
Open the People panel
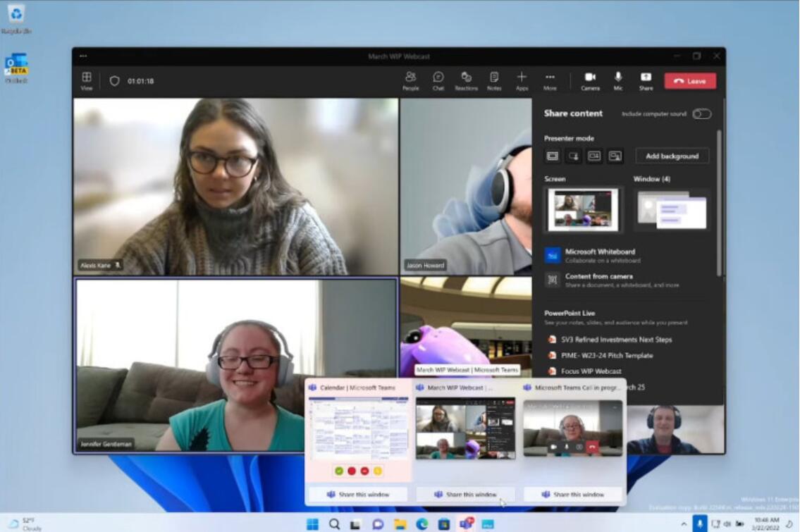[x=410, y=80]
